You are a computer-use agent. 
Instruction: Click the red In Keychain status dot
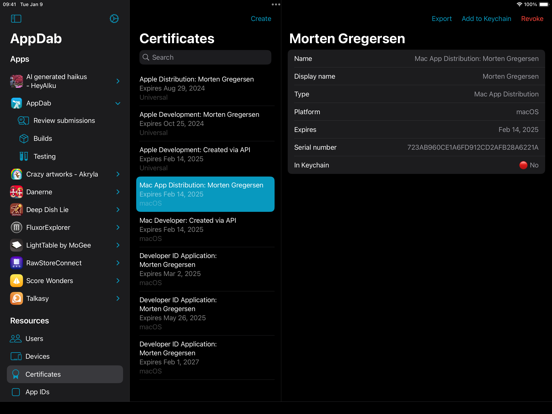pyautogui.click(x=523, y=165)
